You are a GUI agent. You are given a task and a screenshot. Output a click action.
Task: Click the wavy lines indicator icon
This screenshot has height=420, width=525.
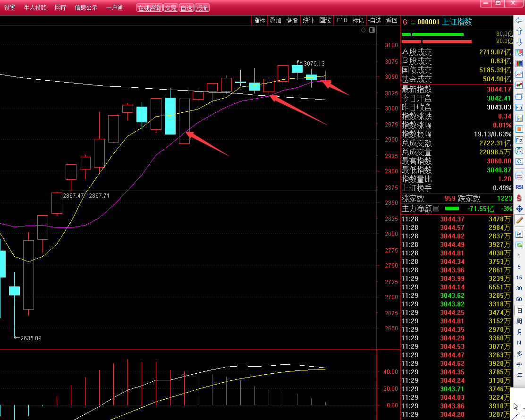coord(519,176)
